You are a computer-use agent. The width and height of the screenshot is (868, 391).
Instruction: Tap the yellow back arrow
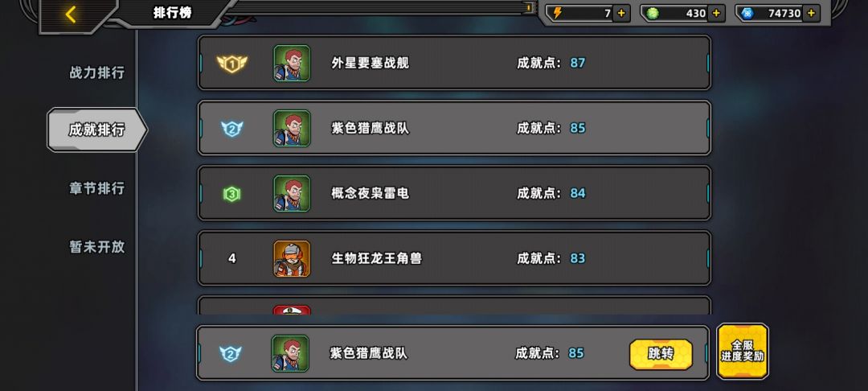pyautogui.click(x=70, y=14)
